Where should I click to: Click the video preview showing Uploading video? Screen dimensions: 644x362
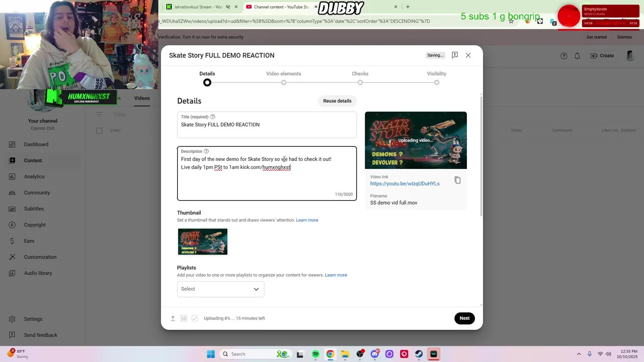pyautogui.click(x=416, y=140)
